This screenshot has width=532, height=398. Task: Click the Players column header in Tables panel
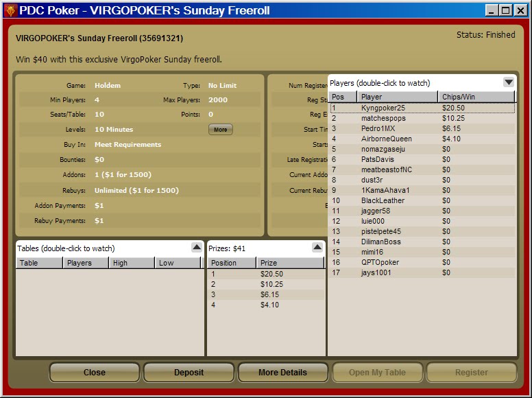(x=86, y=263)
